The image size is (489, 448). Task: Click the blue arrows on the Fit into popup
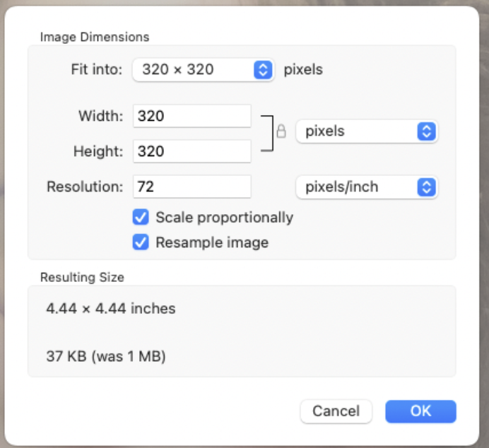pyautogui.click(x=263, y=70)
